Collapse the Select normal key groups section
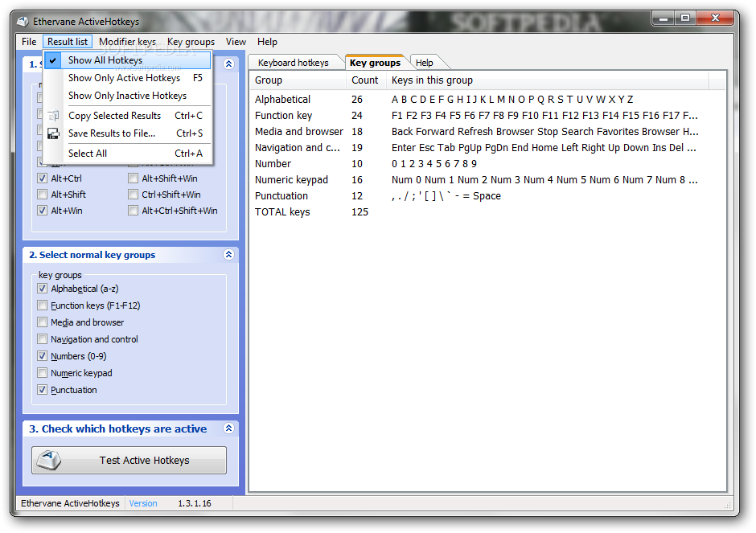Screen dimensions: 756x533 (229, 255)
